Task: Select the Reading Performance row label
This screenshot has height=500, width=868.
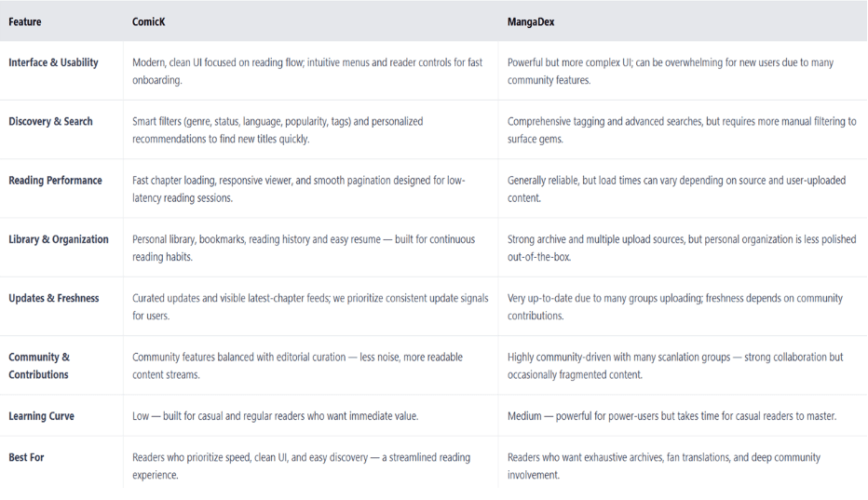Action: click(55, 180)
